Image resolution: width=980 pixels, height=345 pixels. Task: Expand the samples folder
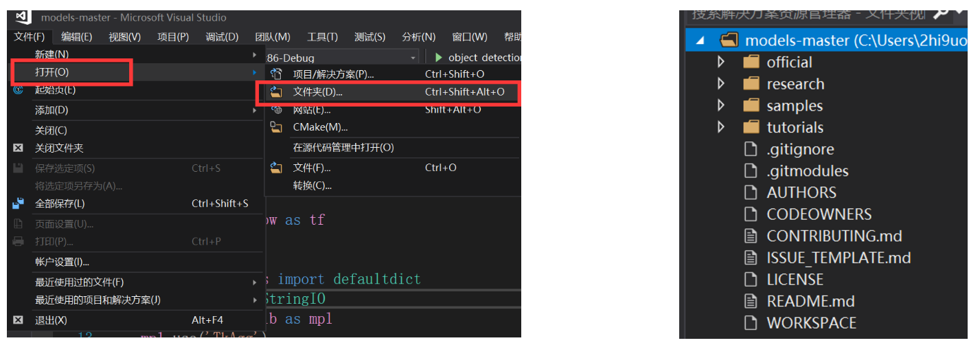tap(720, 106)
